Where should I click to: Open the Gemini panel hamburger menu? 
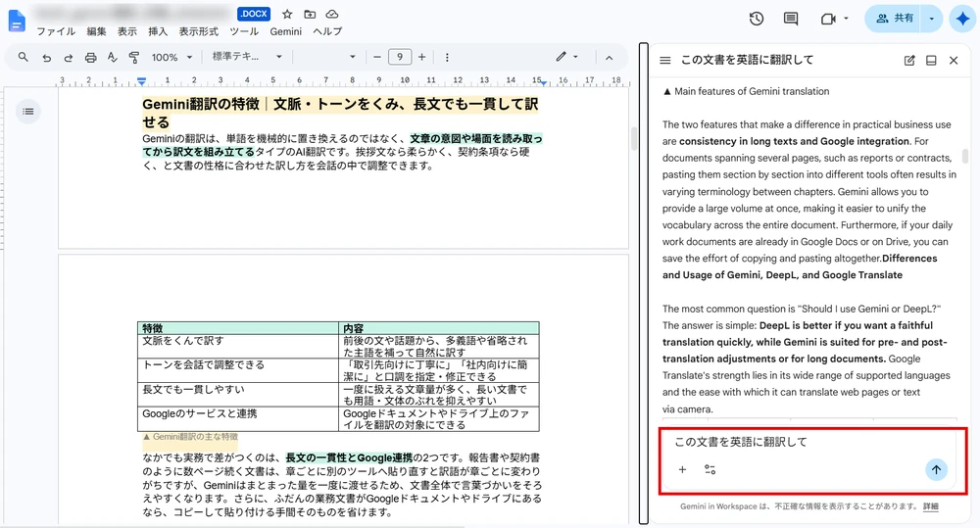[665, 60]
